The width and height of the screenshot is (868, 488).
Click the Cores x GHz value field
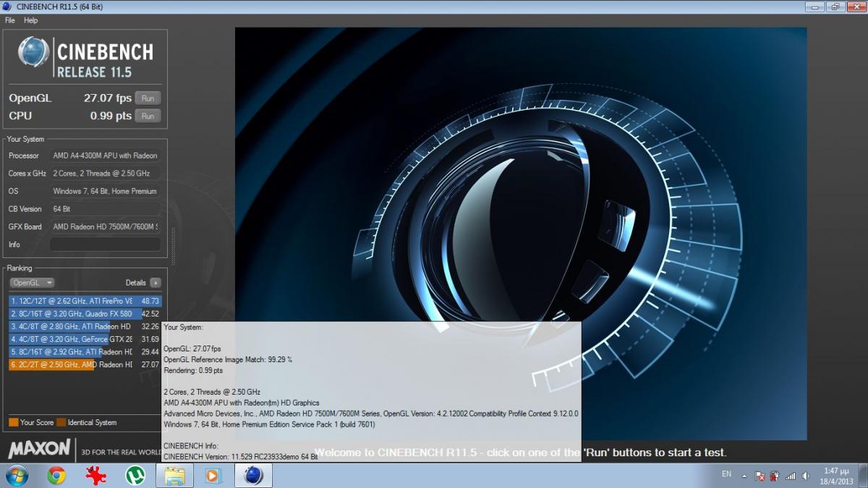(x=105, y=174)
